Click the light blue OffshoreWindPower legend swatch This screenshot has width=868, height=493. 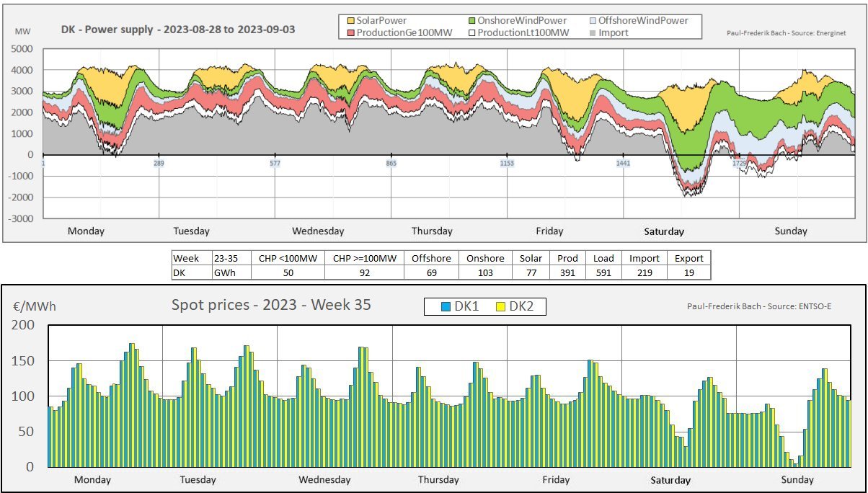[591, 21]
